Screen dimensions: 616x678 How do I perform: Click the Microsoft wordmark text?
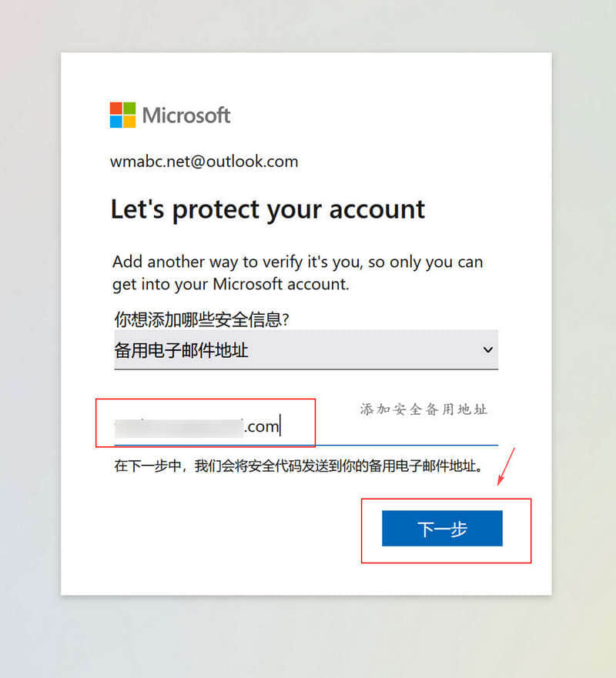186,115
